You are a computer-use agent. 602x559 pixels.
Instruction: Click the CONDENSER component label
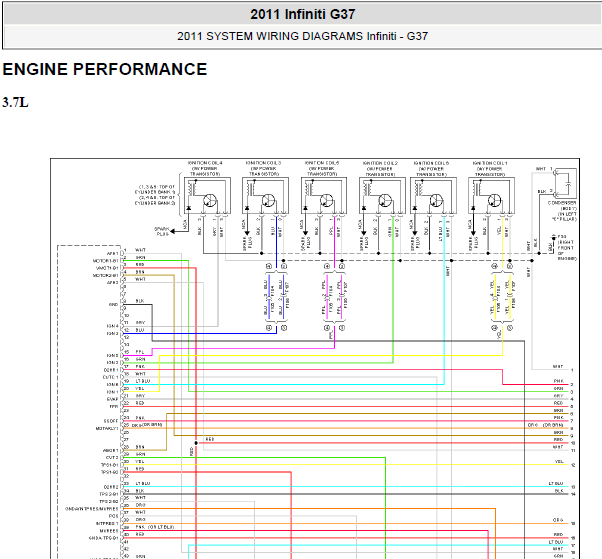coord(562,203)
